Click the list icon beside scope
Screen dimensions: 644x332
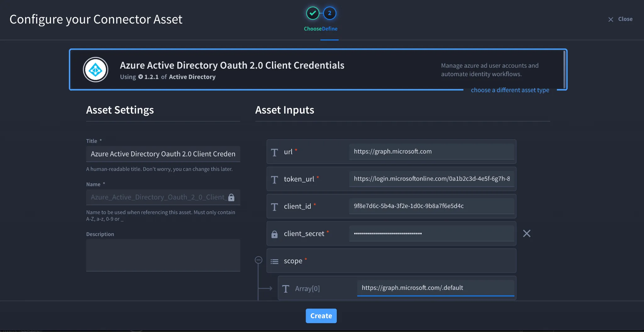pos(275,262)
